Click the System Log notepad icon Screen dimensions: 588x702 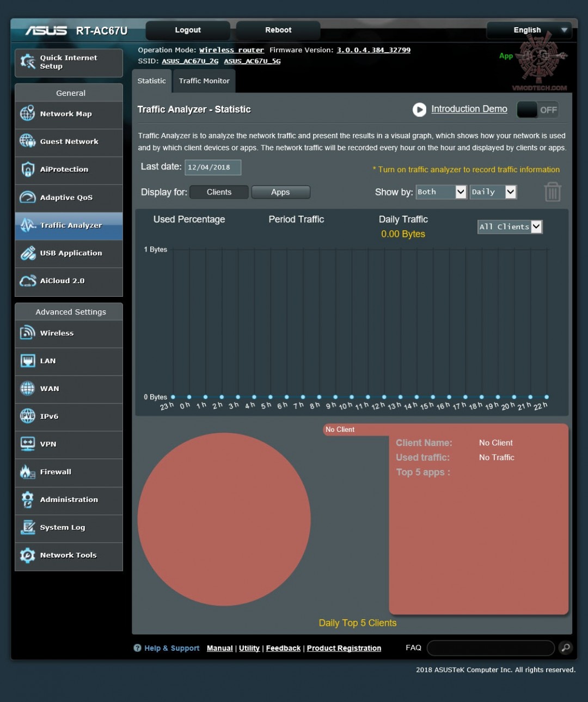[x=28, y=527]
